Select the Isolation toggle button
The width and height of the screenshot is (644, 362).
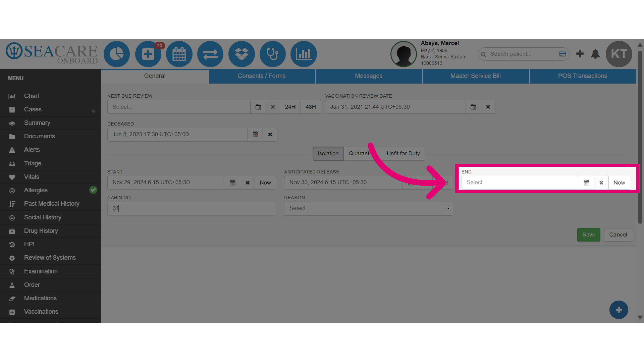point(328,154)
